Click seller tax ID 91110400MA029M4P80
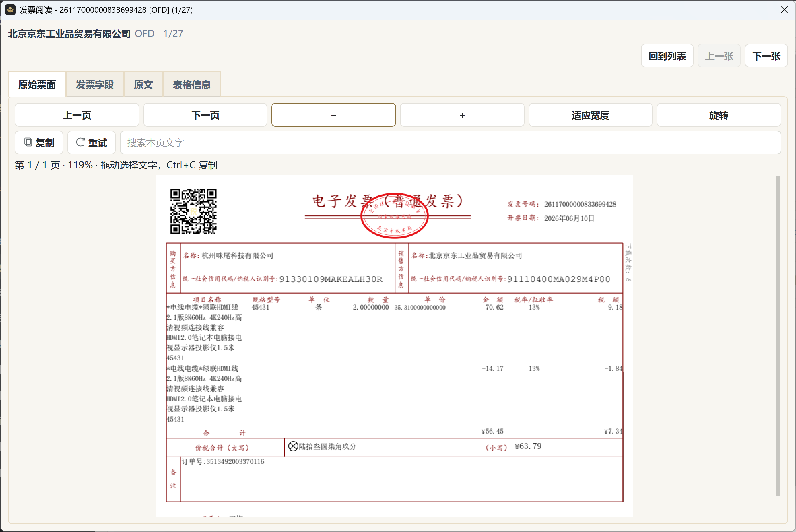The width and height of the screenshot is (796, 532). [559, 279]
